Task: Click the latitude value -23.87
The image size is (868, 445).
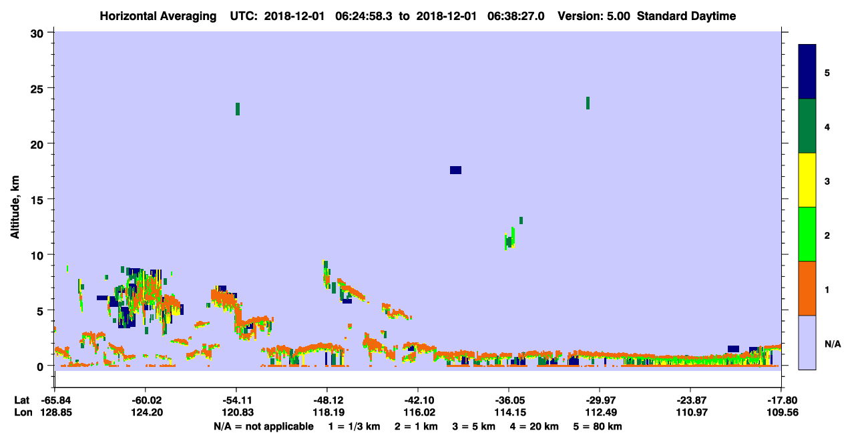Action: click(690, 400)
